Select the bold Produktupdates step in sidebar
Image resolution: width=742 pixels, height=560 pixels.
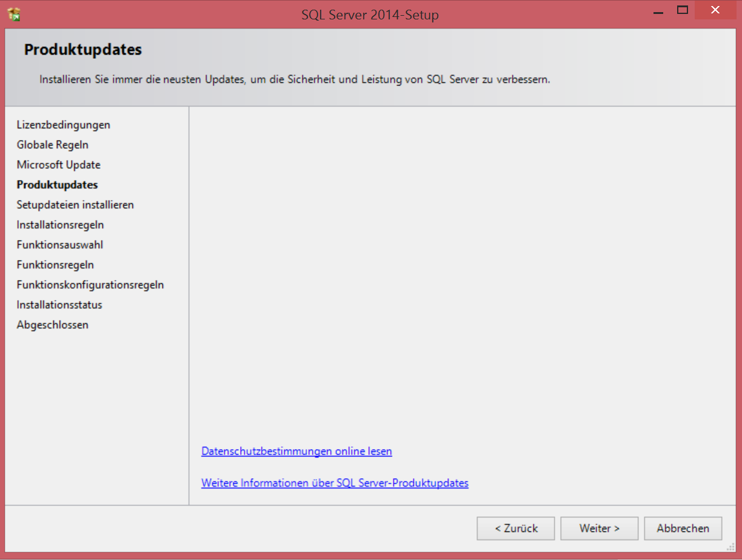pos(58,185)
